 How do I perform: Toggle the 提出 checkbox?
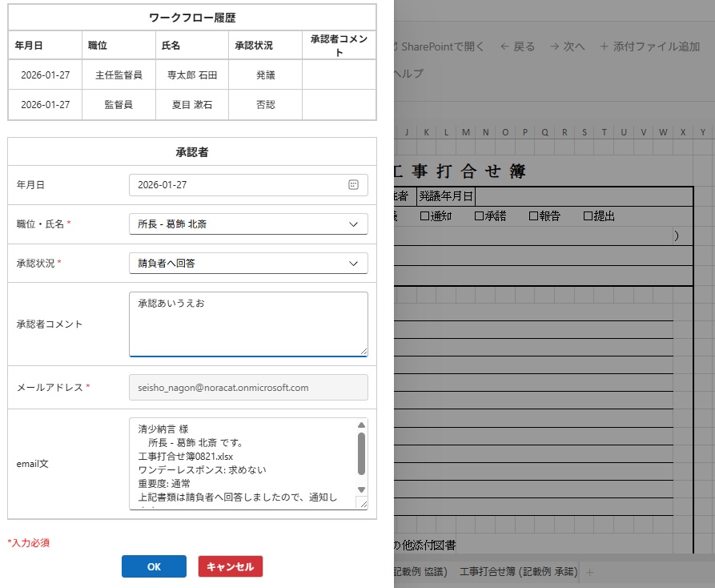click(x=588, y=215)
